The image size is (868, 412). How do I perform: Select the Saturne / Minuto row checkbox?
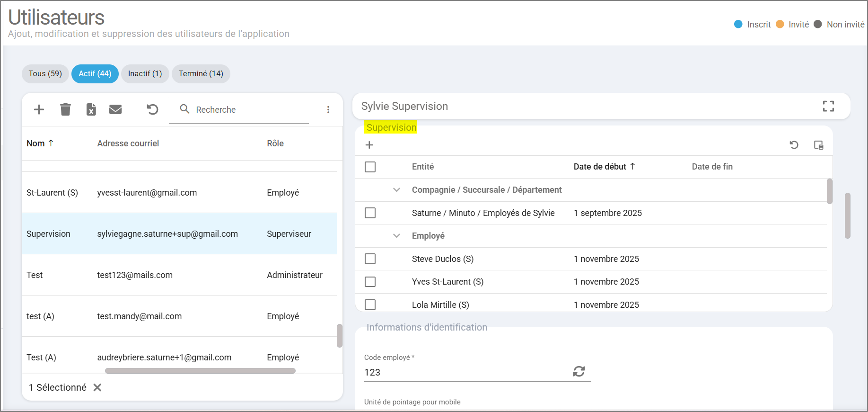coord(370,213)
